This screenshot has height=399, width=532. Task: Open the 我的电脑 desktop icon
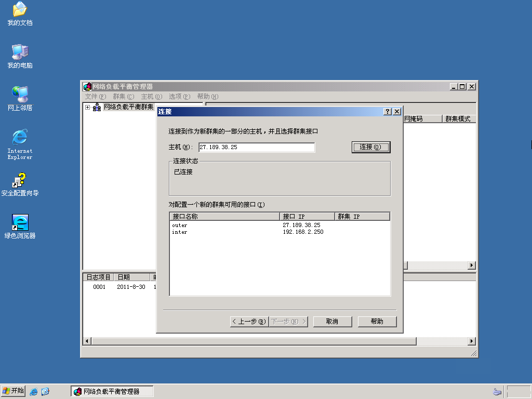(20, 56)
